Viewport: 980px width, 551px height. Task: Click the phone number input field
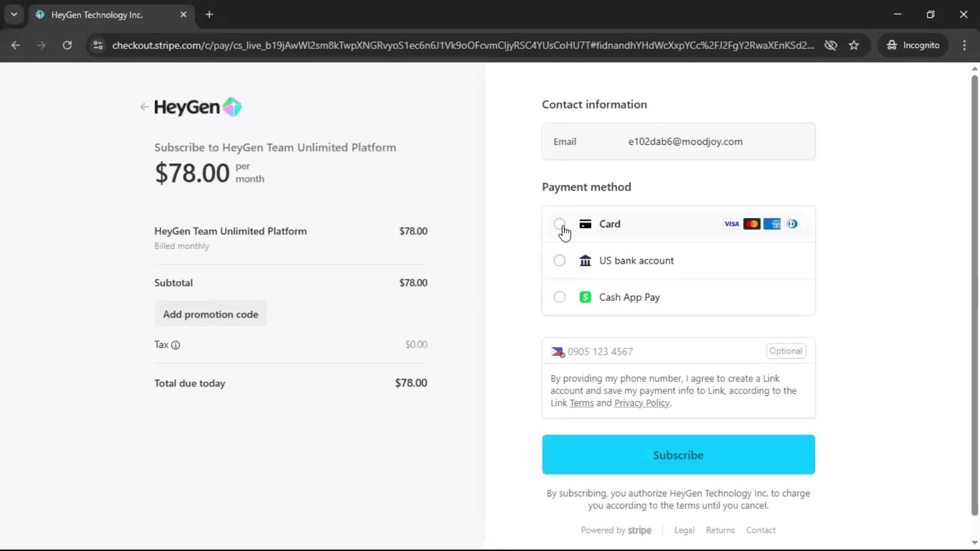[664, 352]
